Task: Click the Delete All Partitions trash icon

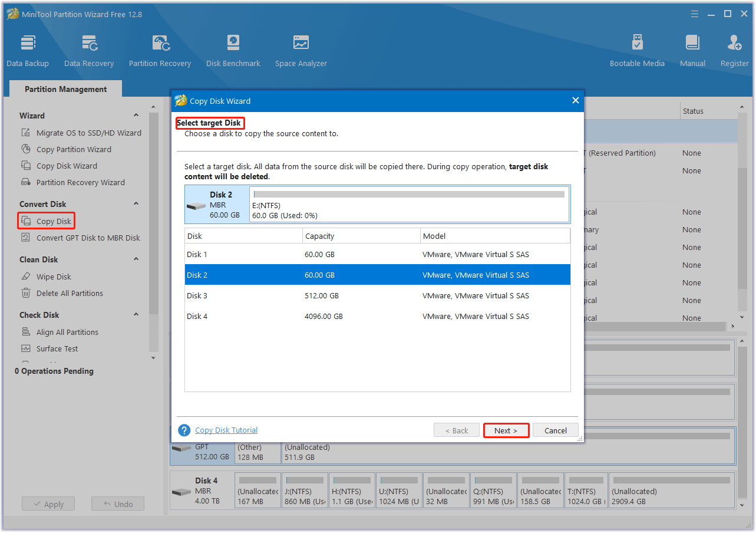Action: [x=26, y=293]
